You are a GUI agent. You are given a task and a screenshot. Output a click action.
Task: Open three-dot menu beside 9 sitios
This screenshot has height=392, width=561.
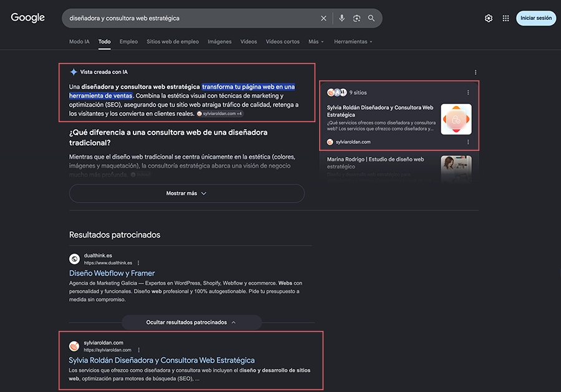[x=468, y=93]
